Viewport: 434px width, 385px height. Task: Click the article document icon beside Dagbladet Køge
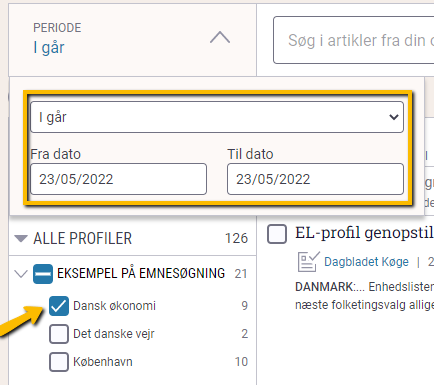(x=308, y=262)
